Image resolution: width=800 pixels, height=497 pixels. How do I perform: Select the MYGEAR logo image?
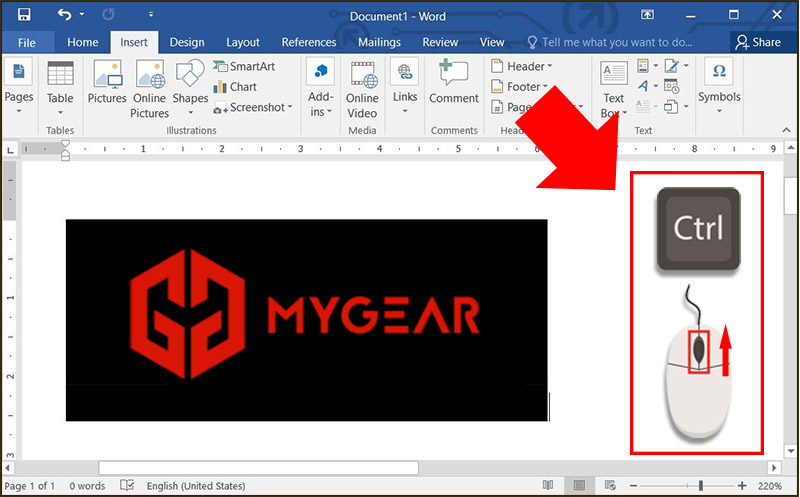pos(307,320)
